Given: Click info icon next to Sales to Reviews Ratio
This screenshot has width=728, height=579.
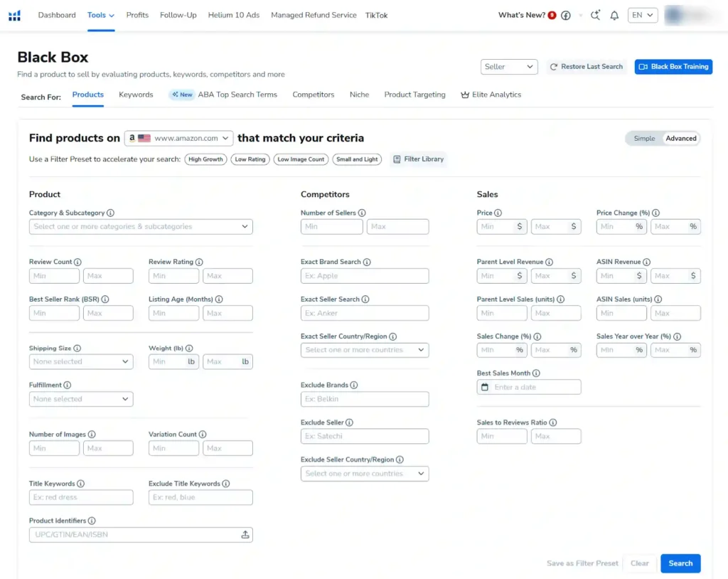Looking at the screenshot, I should click(x=553, y=423).
